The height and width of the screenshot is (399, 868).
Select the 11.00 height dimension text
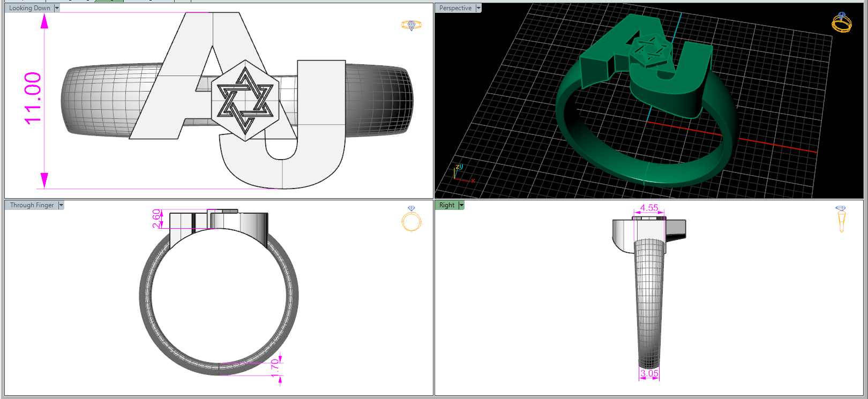pos(33,98)
